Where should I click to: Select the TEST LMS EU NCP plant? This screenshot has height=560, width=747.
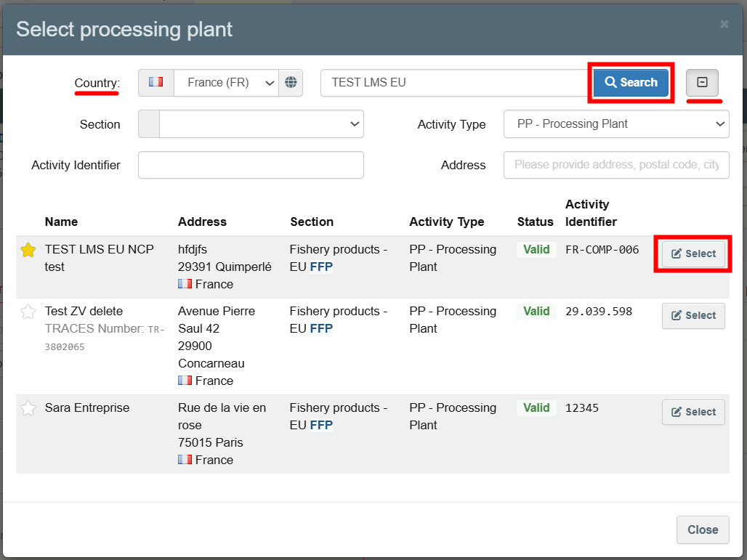pyautogui.click(x=693, y=253)
